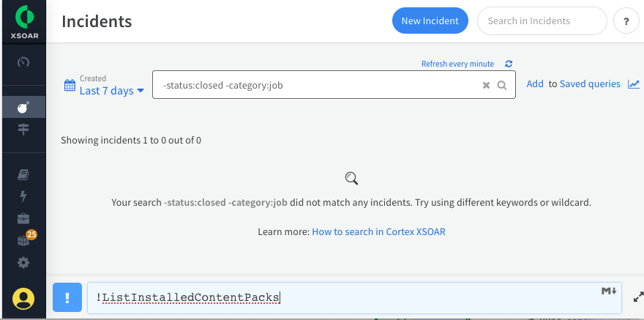644x320 pixels.
Task: Open the Jobs briefcase icon
Action: click(23, 218)
